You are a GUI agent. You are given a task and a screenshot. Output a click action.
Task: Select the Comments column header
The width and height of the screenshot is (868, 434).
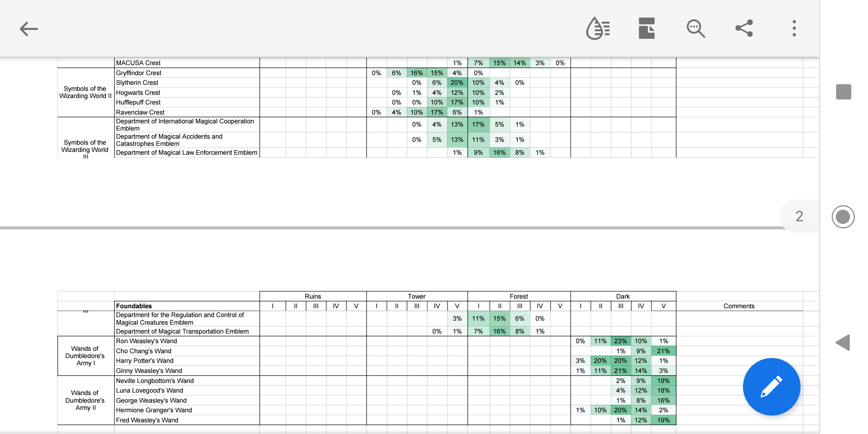tap(739, 306)
